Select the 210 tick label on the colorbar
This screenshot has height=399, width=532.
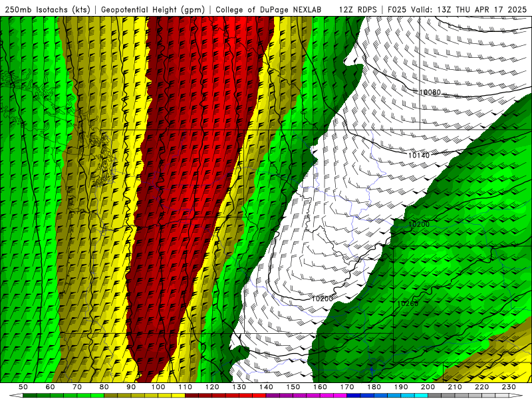coord(455,387)
